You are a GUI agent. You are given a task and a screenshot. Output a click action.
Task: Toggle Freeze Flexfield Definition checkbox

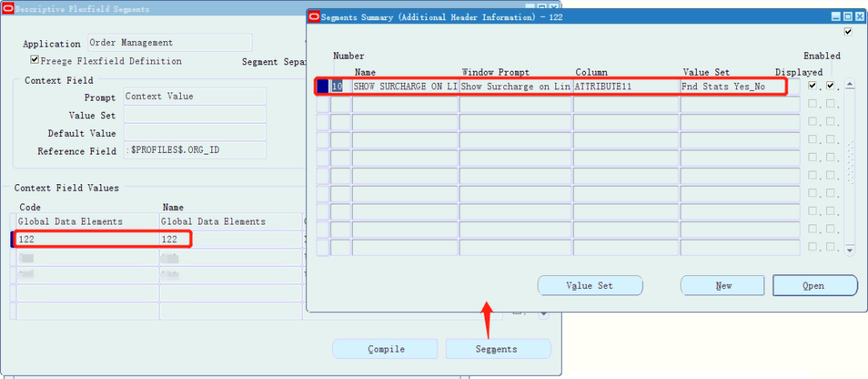pyautogui.click(x=35, y=60)
